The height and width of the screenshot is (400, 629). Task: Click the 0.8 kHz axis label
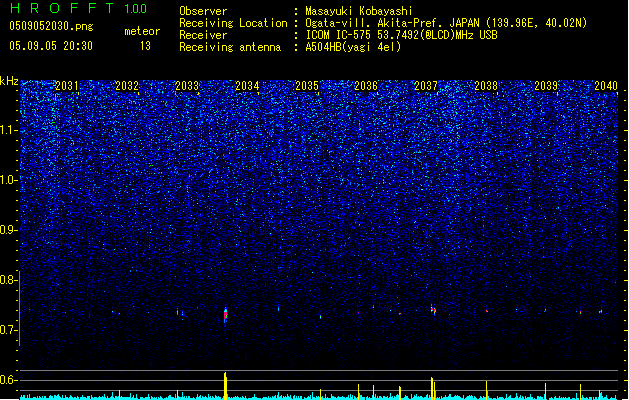point(8,280)
